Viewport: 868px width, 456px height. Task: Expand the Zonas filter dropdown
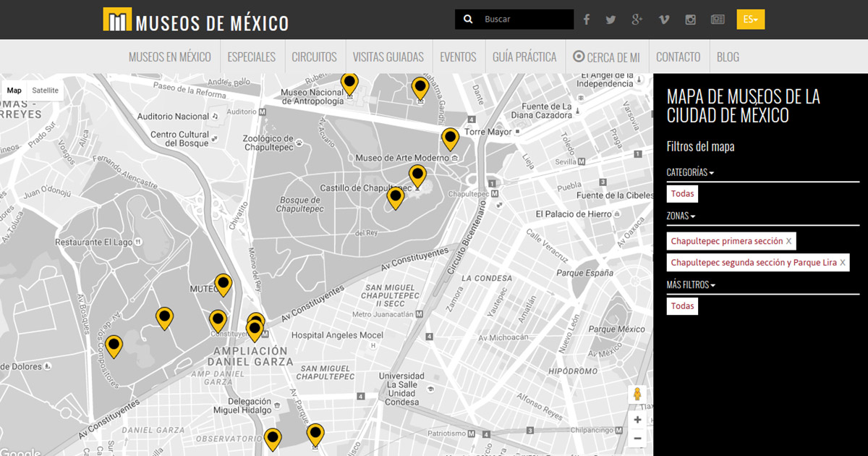680,216
